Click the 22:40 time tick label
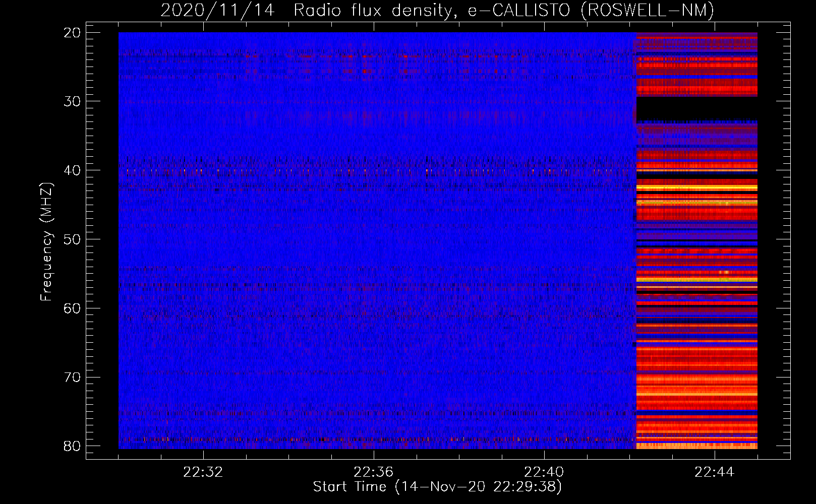The image size is (816, 504). pyautogui.click(x=544, y=472)
